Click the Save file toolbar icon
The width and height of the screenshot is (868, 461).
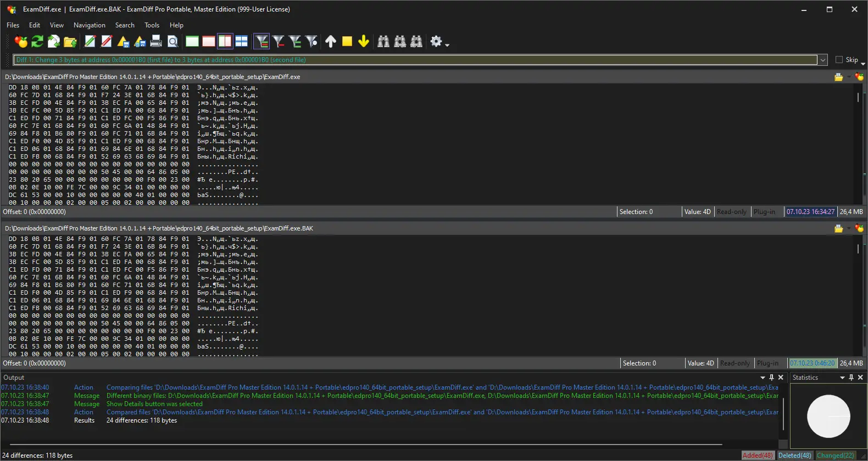123,42
